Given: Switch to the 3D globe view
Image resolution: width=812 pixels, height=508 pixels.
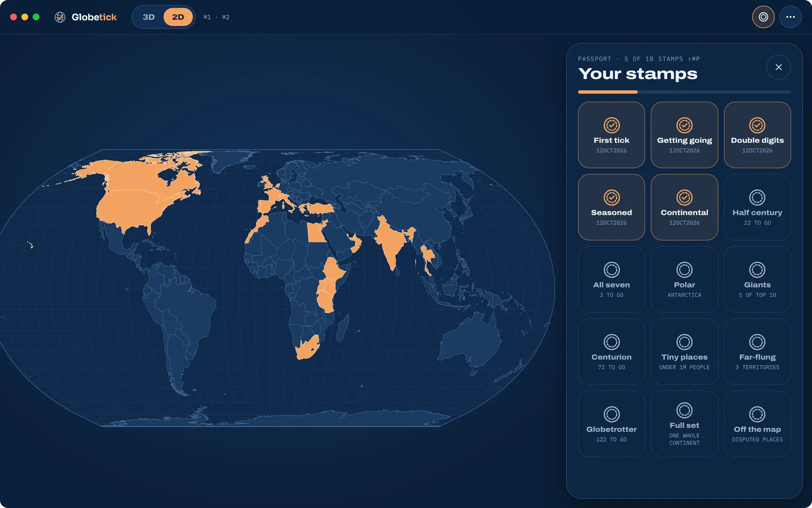Looking at the screenshot, I should tap(149, 17).
